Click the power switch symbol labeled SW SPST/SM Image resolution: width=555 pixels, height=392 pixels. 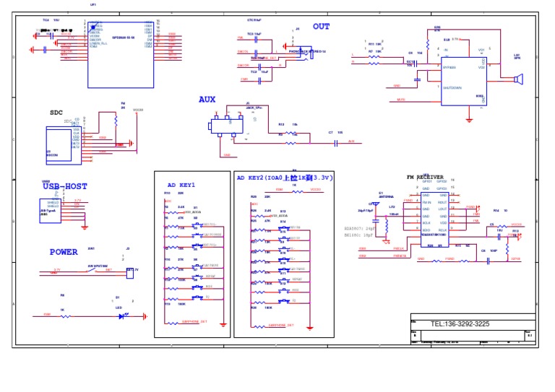(x=93, y=271)
